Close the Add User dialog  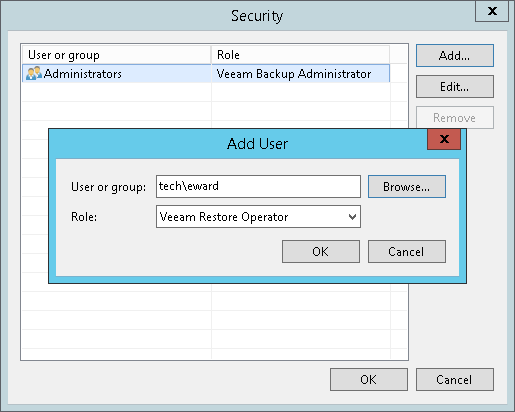coord(444,139)
